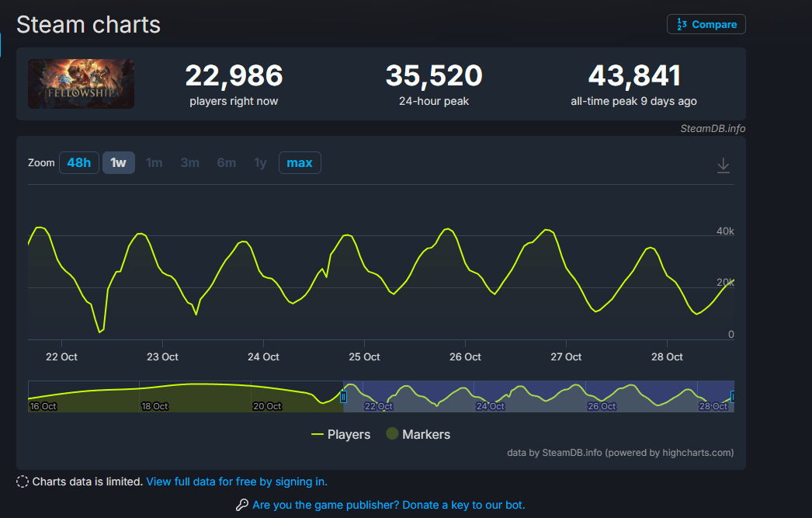Click the 28 Oct axis label
Viewport: 812px width, 518px height.
[x=667, y=357]
